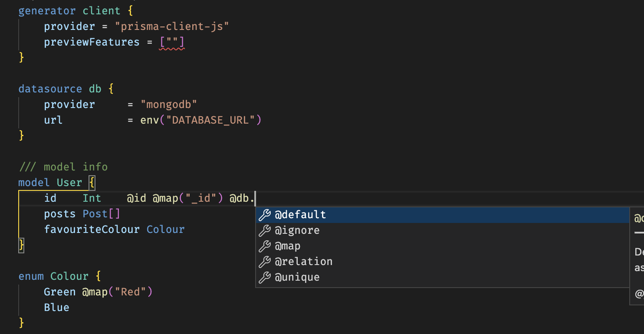Click the datasource db provider mongodb string
Screen dimensions: 644x334
169,104
